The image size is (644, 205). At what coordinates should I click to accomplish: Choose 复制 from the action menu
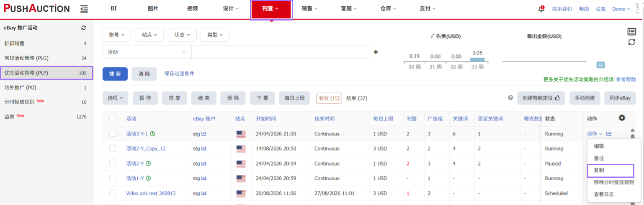(x=611, y=171)
